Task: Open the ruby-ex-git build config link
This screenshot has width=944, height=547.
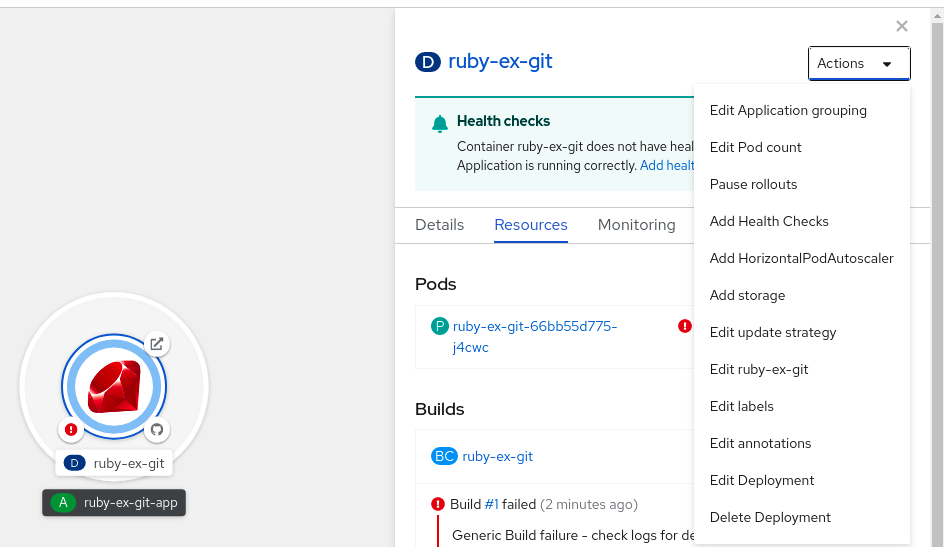Action: 498,456
